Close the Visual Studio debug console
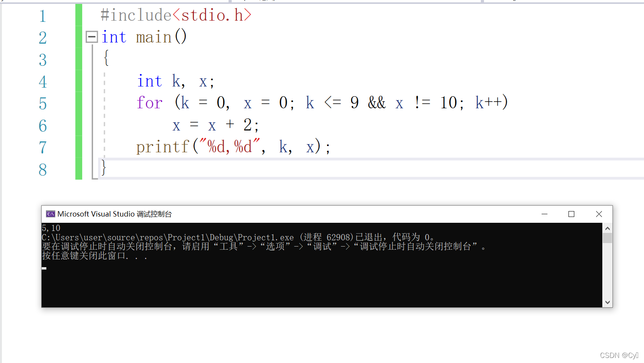Image resolution: width=644 pixels, height=363 pixels. coord(599,214)
